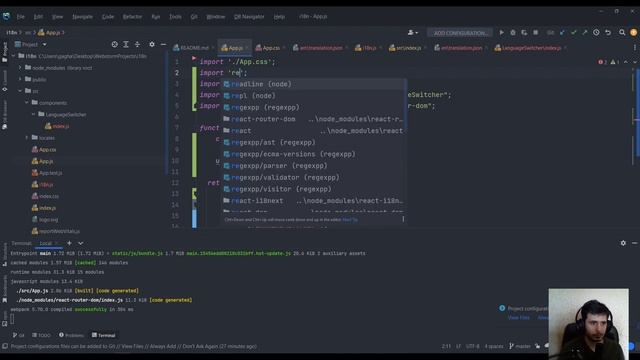Open the Git tool window tab

click(18, 335)
